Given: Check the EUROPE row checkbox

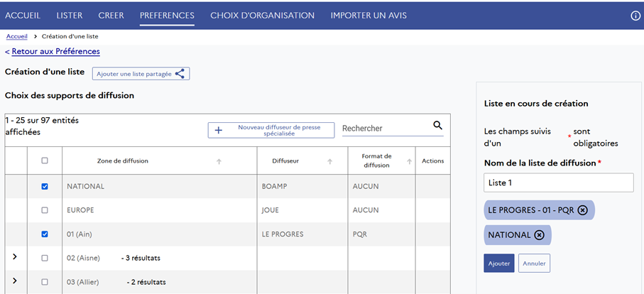Looking at the screenshot, I should (x=45, y=210).
